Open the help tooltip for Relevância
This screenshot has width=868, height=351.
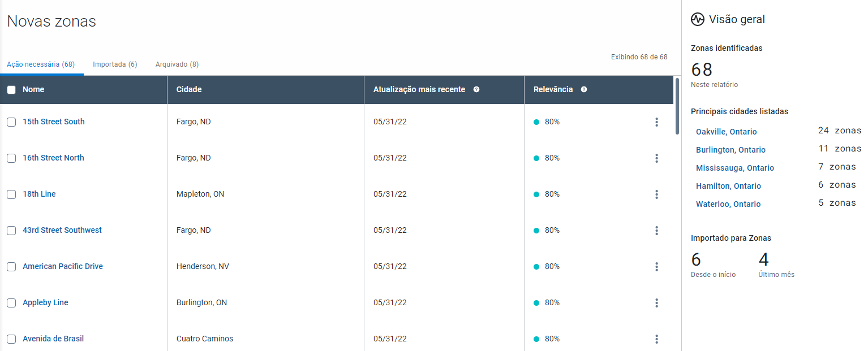click(x=584, y=89)
